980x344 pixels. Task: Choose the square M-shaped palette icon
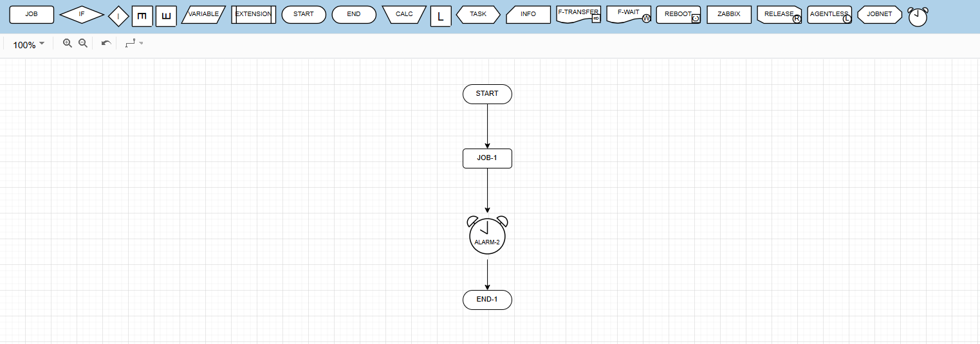point(142,17)
